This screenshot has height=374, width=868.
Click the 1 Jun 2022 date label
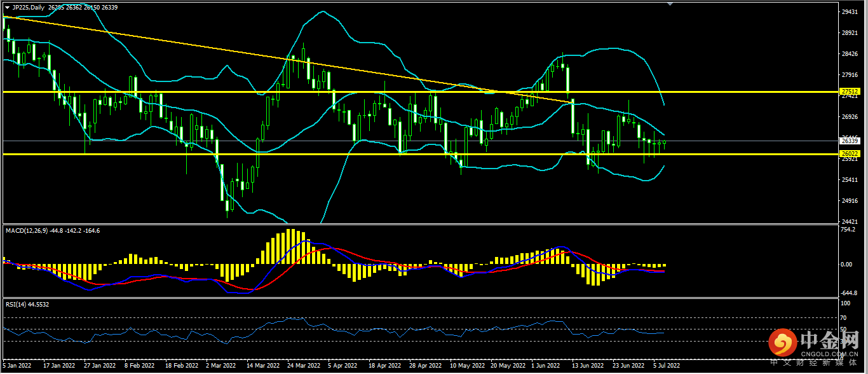[546, 366]
